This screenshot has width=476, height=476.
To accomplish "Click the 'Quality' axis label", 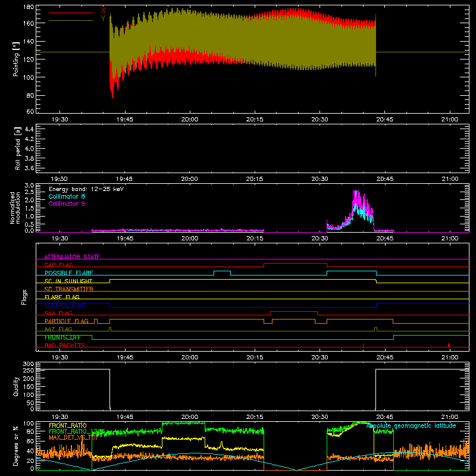I will tap(16, 386).
